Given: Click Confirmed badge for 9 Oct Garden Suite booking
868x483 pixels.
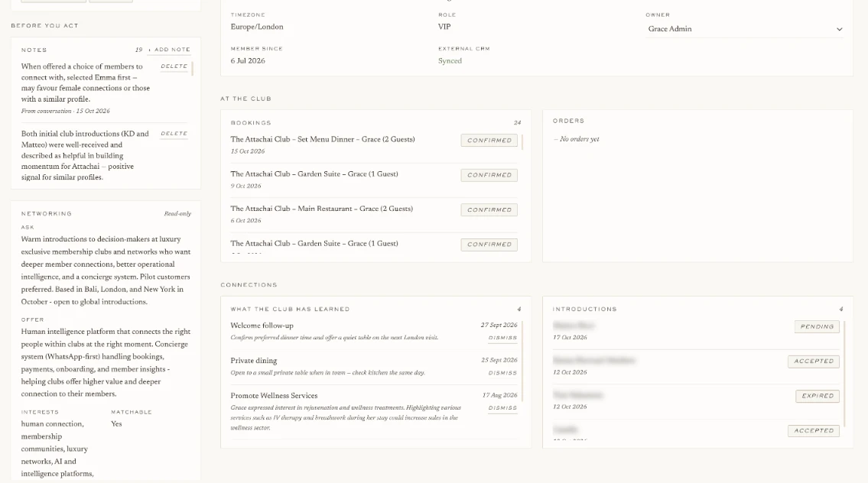Looking at the screenshot, I should tap(489, 175).
